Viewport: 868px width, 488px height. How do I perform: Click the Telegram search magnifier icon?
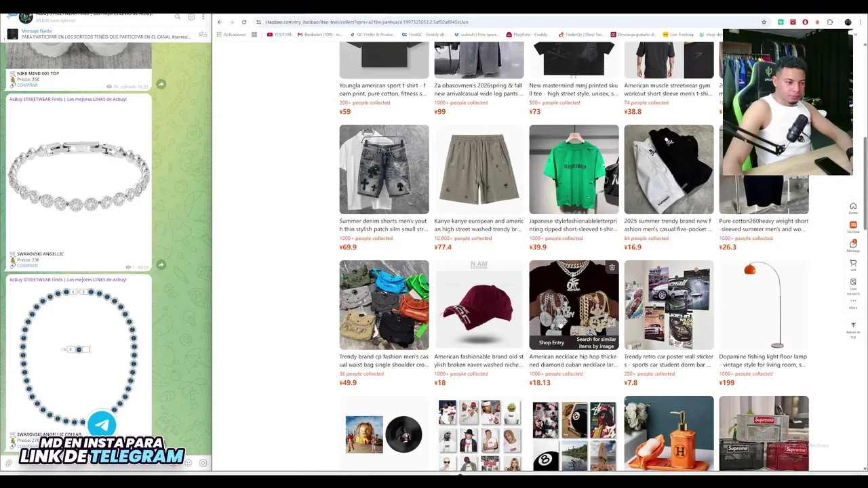(178, 17)
